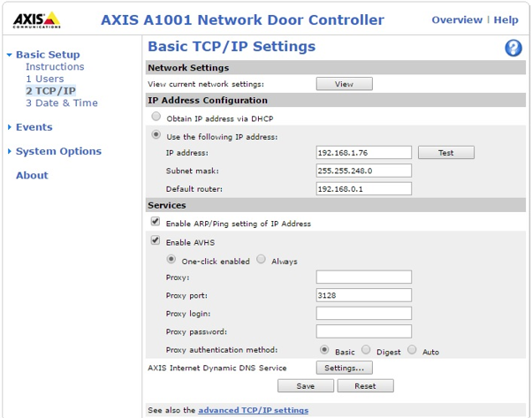Image resolution: width=532 pixels, height=418 pixels.
Task: Select Use the following IP address
Action: (156, 134)
